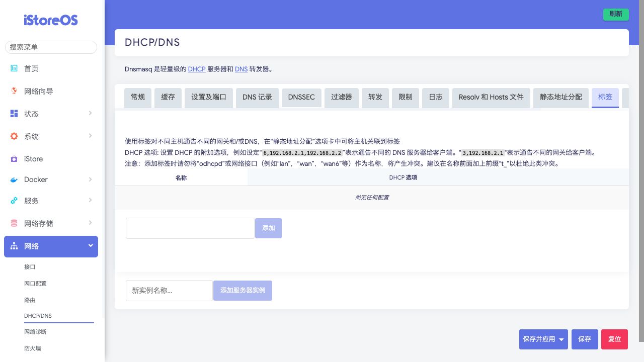This screenshot has height=362, width=644.
Task: Expand the 状态 menu chevron
Action: 90,113
